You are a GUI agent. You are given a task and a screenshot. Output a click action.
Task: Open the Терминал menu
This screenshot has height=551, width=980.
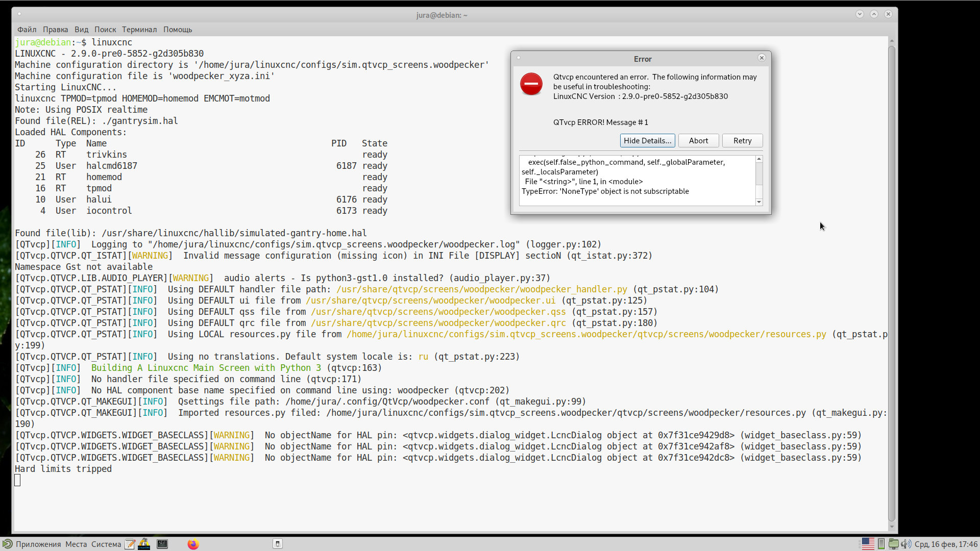[x=139, y=30]
